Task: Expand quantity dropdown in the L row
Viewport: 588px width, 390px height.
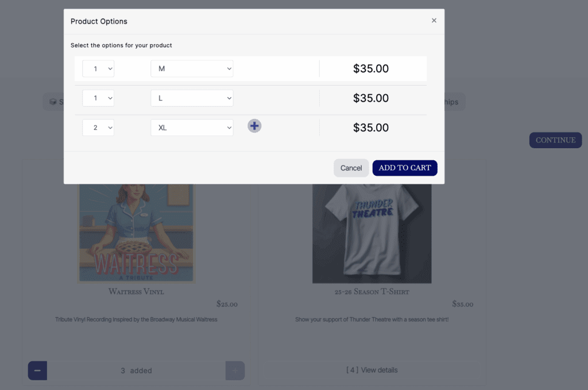Action: 98,98
